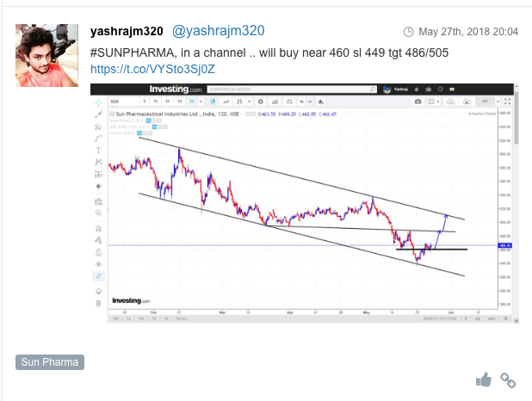Open dropdown arrow beside fullscreen icon
532x401 pixels.
(498, 102)
